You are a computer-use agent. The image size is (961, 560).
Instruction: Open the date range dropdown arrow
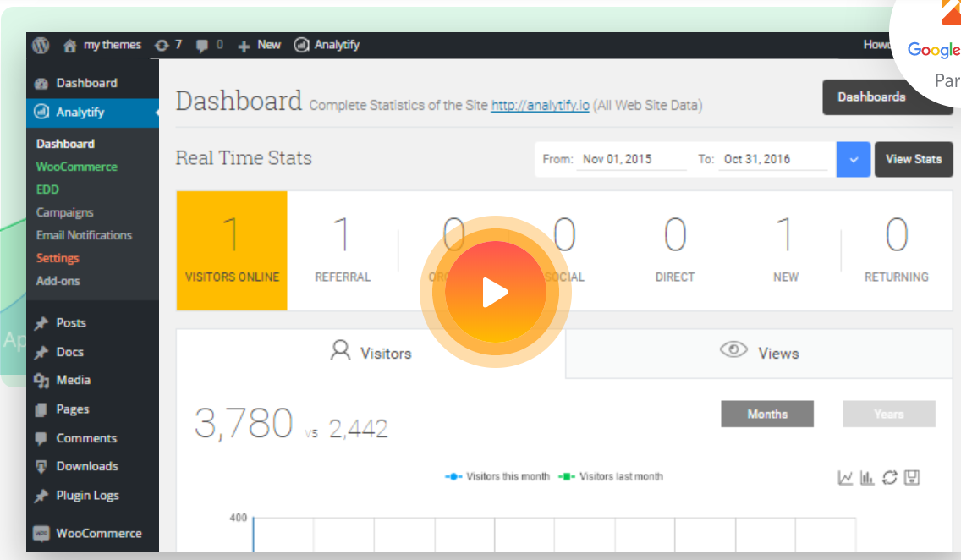click(853, 159)
